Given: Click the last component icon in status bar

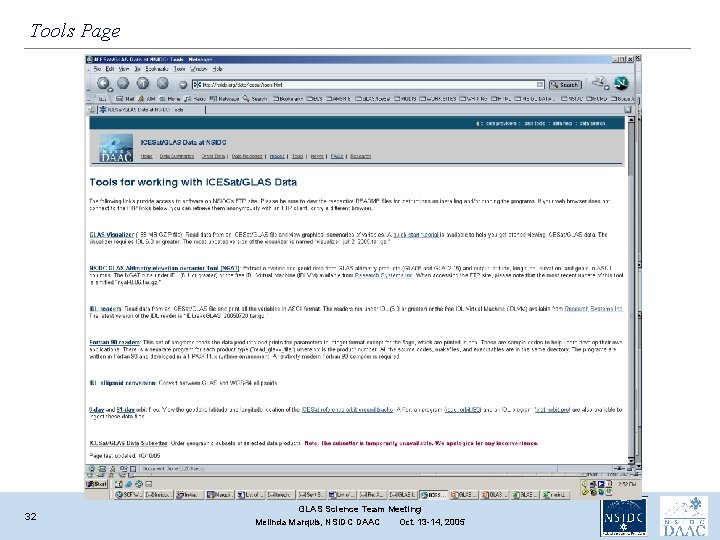Looking at the screenshot, I should (133, 469).
